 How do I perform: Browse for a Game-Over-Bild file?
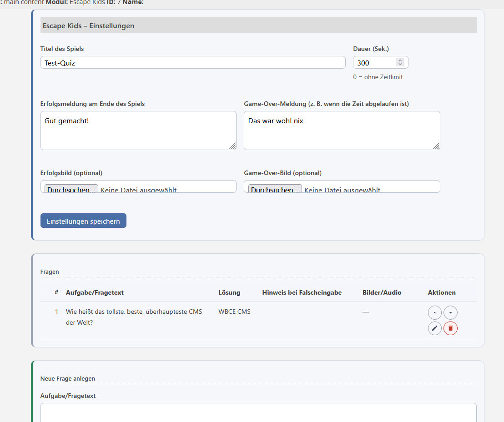pos(275,190)
